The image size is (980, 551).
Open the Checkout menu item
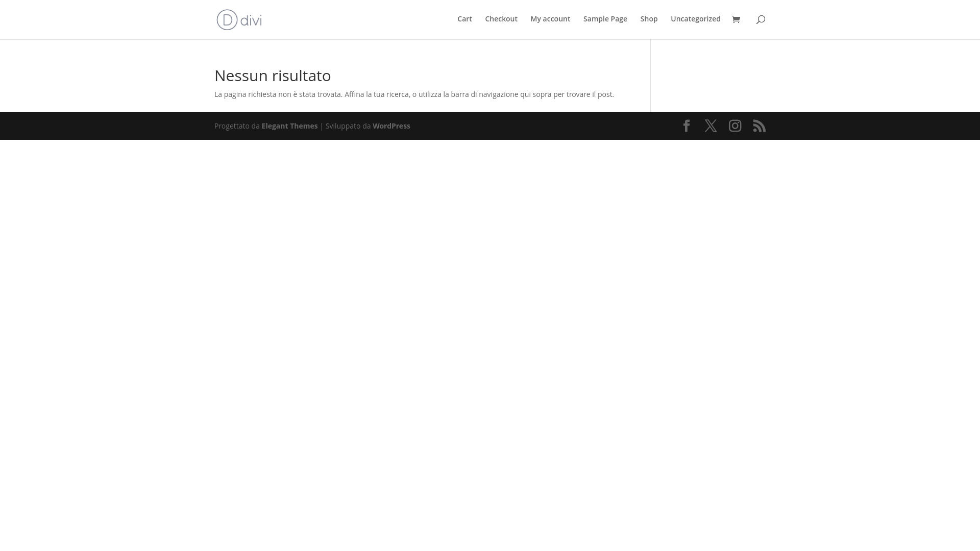(501, 19)
